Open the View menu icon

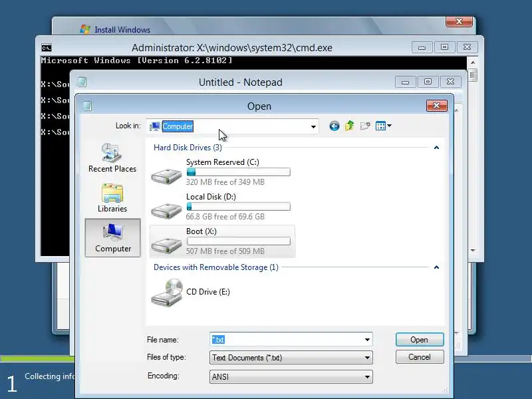[384, 126]
